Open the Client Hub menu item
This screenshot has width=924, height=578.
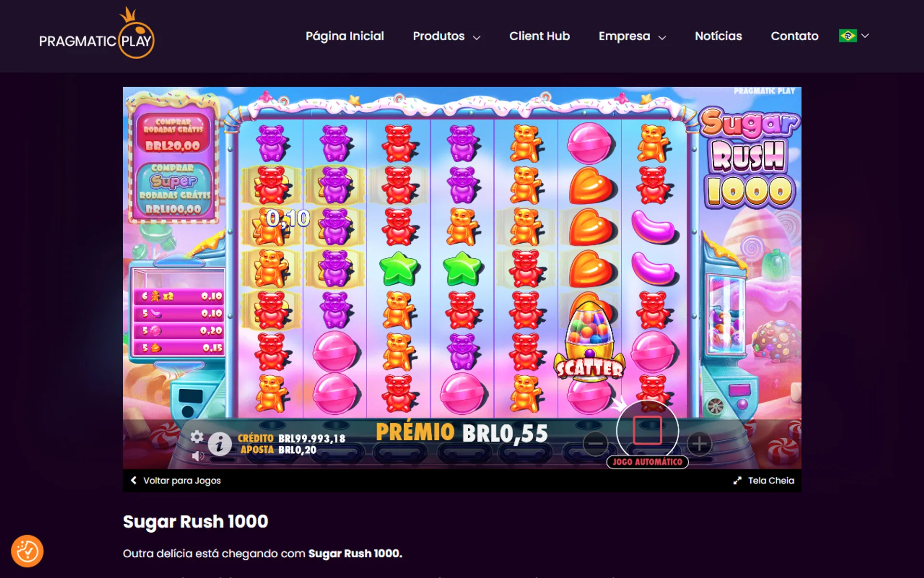539,36
